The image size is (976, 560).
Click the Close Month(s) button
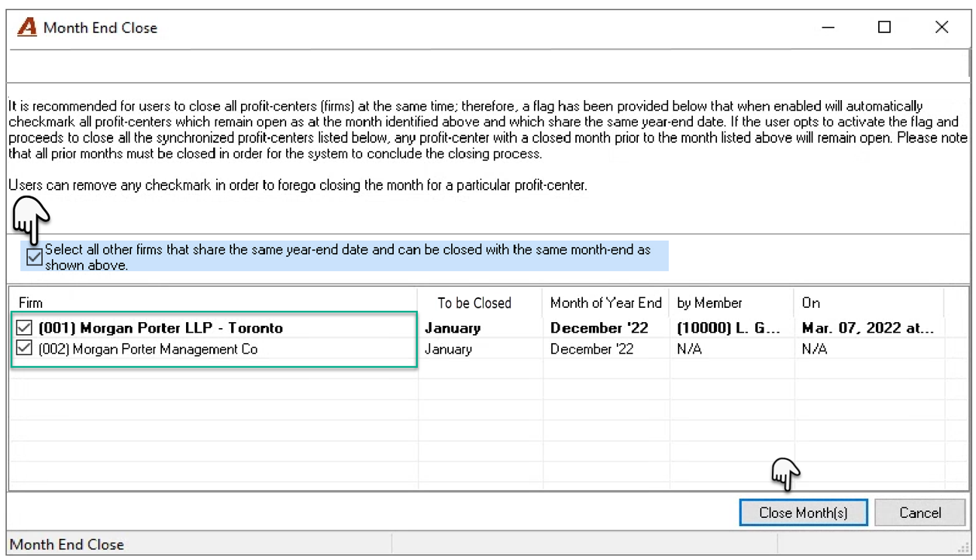pyautogui.click(x=804, y=513)
